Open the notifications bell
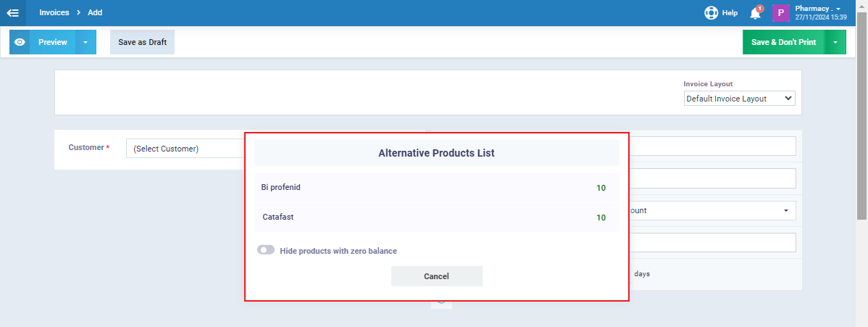The image size is (868, 327). [x=755, y=13]
